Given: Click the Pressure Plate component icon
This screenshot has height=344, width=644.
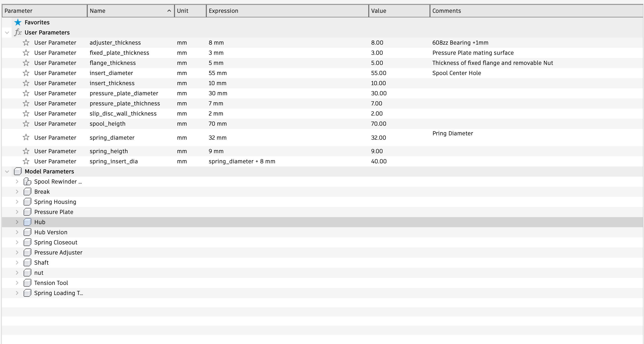Looking at the screenshot, I should [x=27, y=212].
